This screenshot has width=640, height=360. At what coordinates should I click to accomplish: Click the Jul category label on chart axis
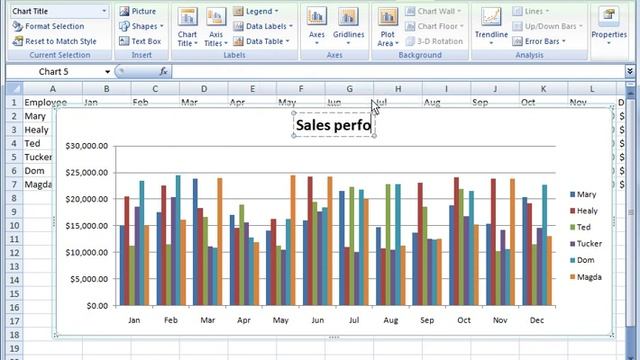(354, 320)
